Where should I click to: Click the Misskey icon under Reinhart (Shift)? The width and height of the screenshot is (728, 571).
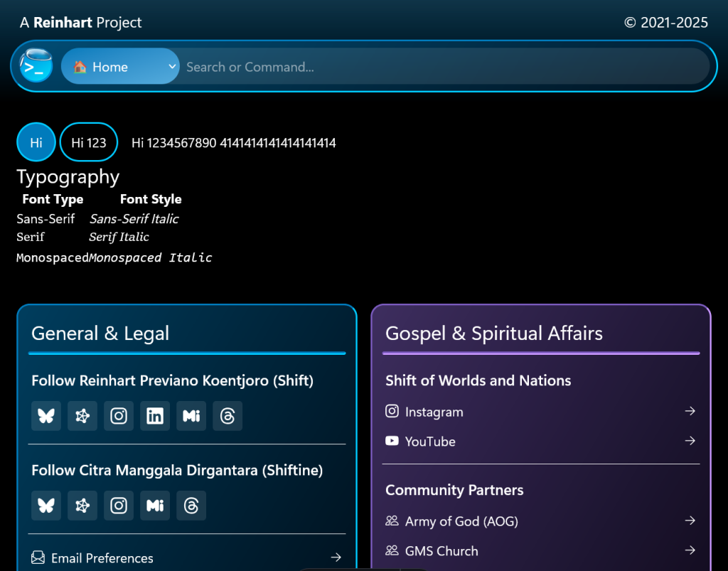pos(191,416)
